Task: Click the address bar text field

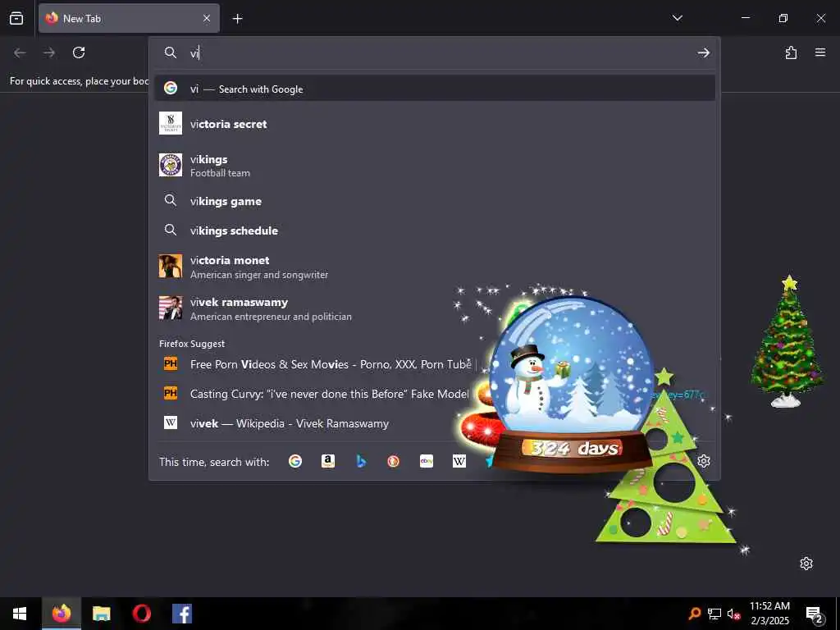Action: 440,52
